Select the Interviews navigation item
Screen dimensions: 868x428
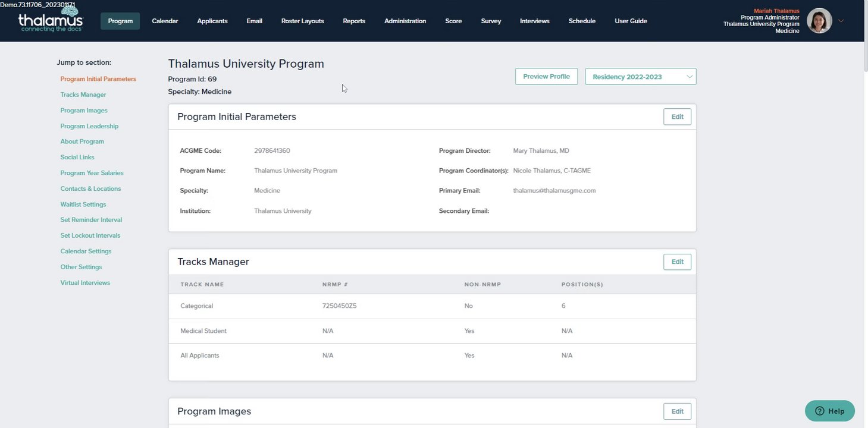point(534,21)
